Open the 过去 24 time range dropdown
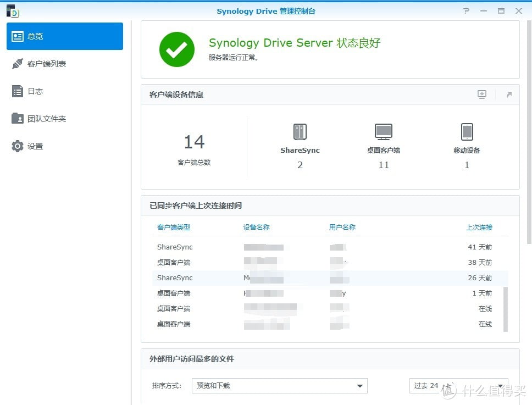 pos(458,386)
